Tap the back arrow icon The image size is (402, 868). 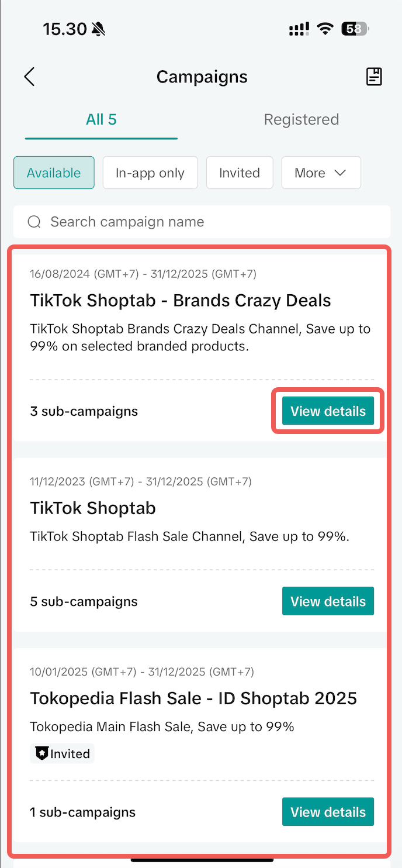click(x=29, y=77)
